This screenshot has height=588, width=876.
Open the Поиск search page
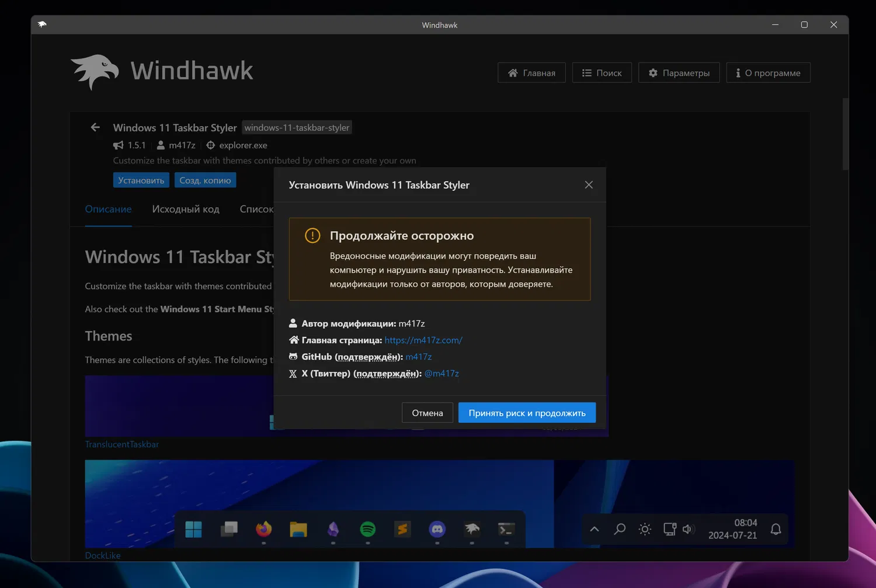[602, 73]
